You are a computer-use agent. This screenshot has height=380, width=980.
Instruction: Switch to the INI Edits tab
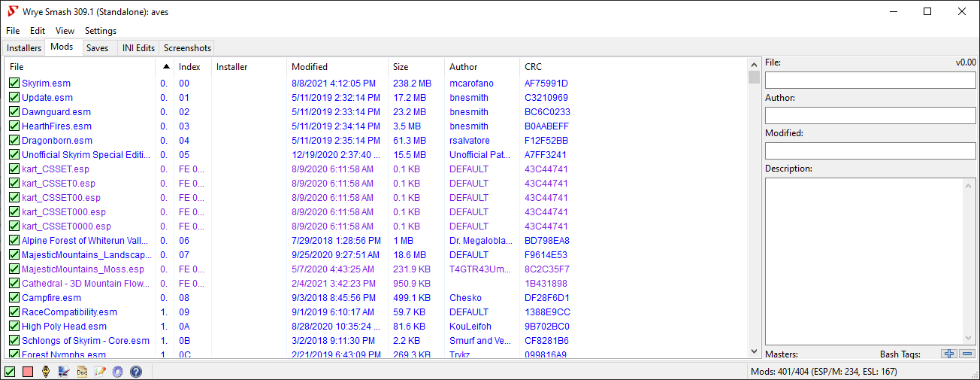(x=139, y=48)
